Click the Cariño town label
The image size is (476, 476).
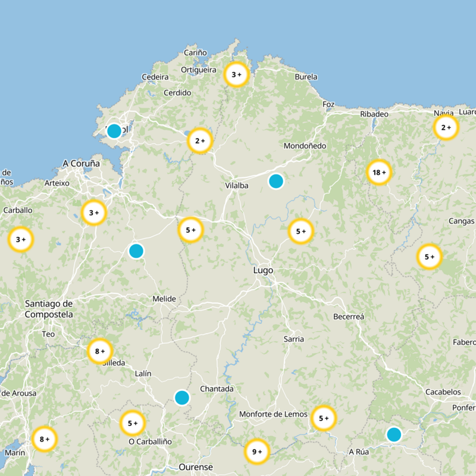pyautogui.click(x=196, y=52)
